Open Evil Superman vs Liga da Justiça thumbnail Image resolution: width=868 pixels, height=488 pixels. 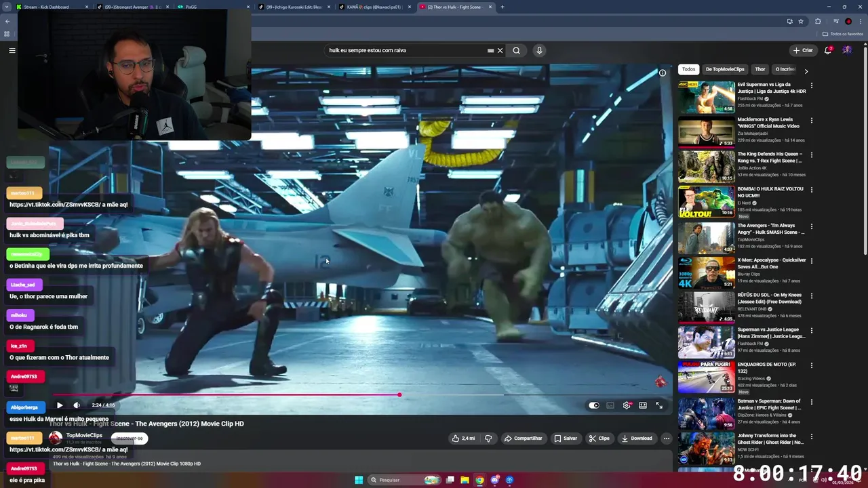706,97
